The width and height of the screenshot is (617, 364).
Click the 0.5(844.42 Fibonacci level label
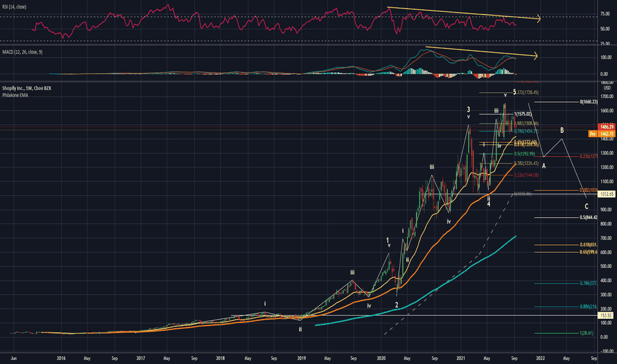tap(589, 217)
